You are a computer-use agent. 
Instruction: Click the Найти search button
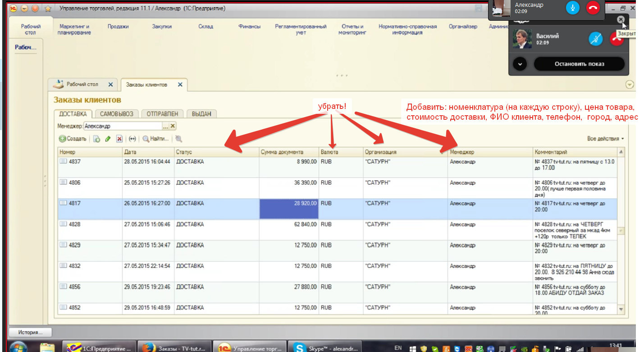(156, 139)
